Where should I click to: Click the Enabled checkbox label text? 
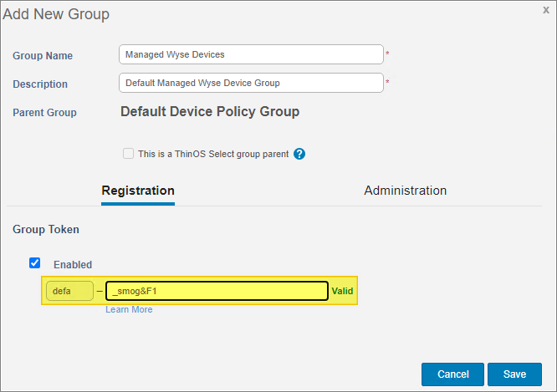[x=73, y=264]
